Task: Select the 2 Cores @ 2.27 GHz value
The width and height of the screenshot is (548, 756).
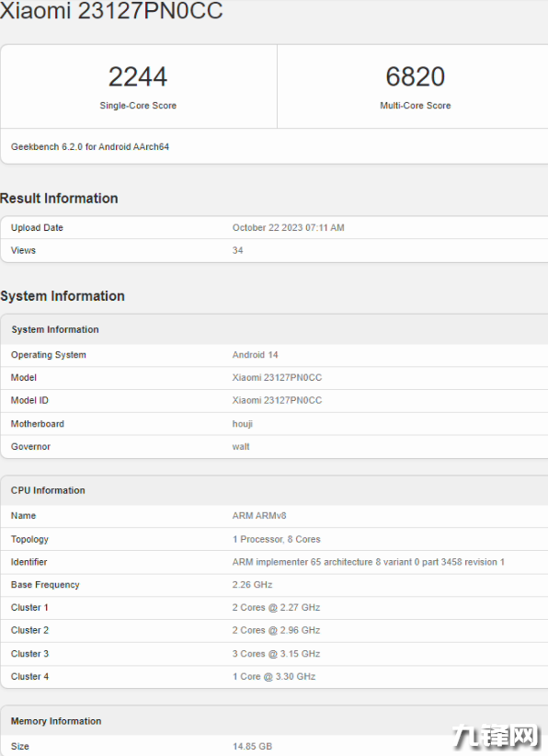Action: pyautogui.click(x=276, y=607)
